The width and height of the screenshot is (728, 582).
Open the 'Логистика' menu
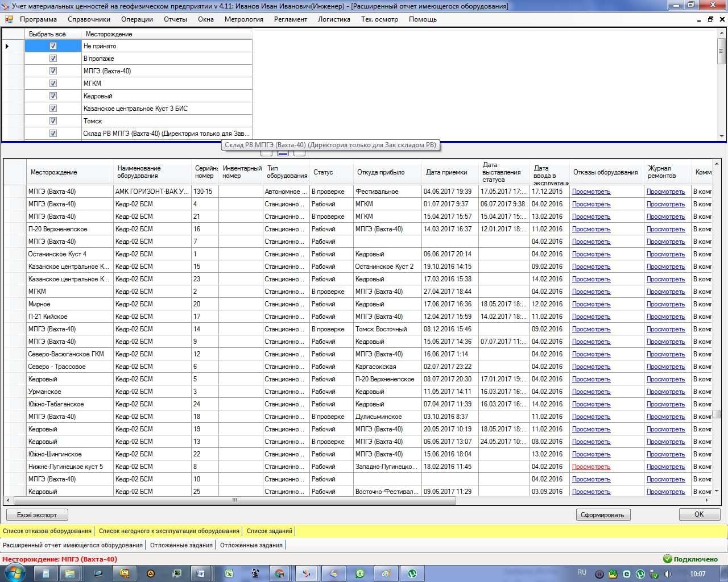click(334, 19)
